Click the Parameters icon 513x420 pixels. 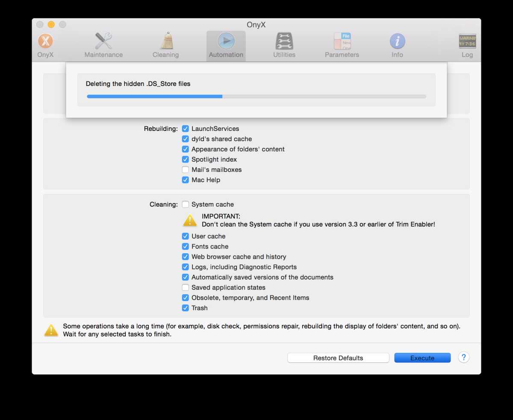[x=341, y=43]
